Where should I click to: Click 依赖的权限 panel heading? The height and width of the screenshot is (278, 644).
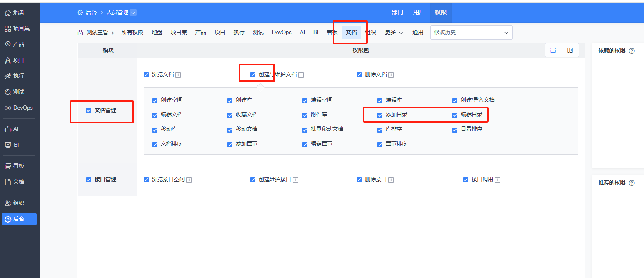click(x=612, y=51)
